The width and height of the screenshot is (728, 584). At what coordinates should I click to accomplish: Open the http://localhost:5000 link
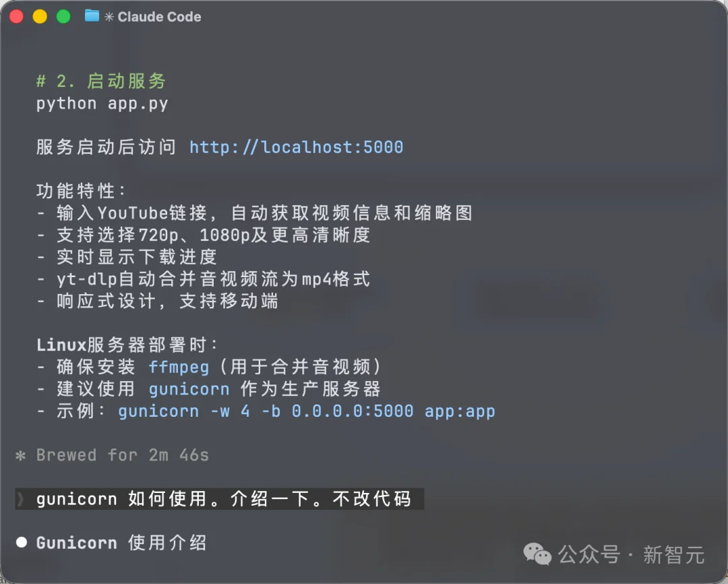[296, 147]
